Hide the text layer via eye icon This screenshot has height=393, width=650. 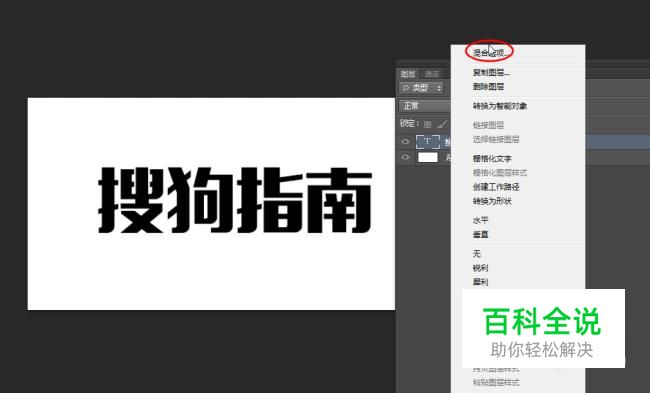[405, 142]
